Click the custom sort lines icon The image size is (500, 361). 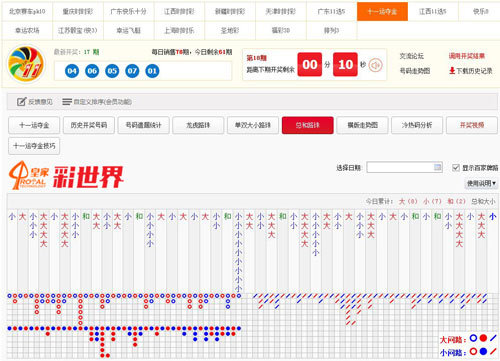67,102
